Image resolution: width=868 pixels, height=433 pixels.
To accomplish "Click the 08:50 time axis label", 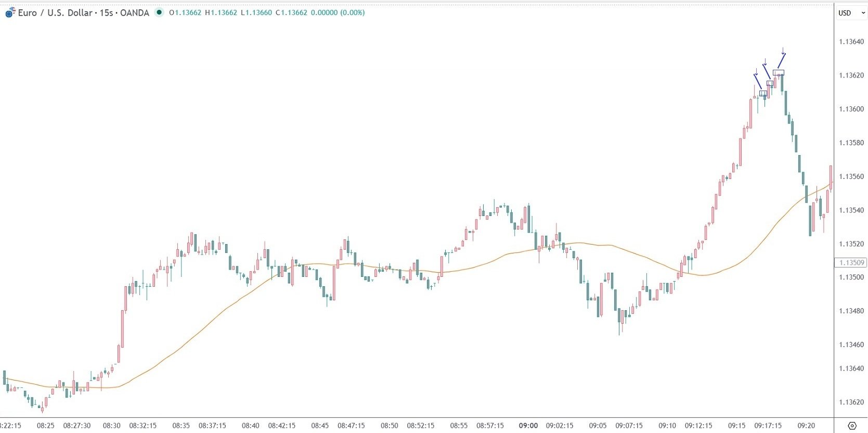I will point(390,426).
